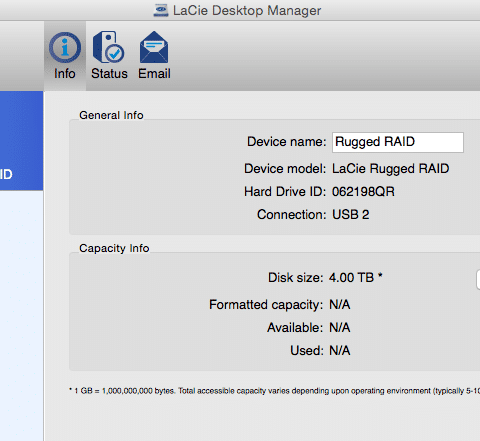Click the Capacity Info section heading
Image resolution: width=480 pixels, height=441 pixels.
pos(114,248)
